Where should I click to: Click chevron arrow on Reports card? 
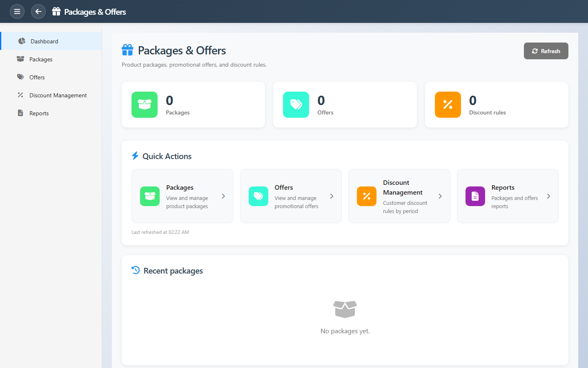(548, 196)
